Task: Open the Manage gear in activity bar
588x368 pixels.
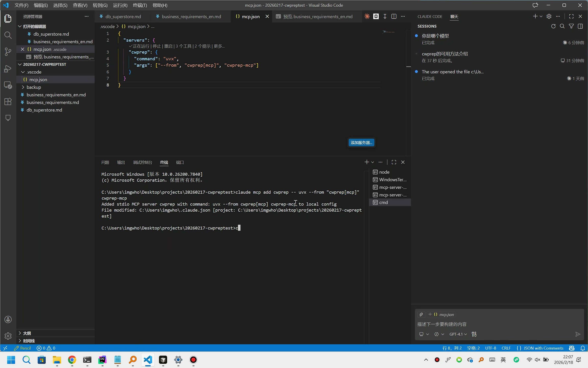Action: tap(8, 336)
